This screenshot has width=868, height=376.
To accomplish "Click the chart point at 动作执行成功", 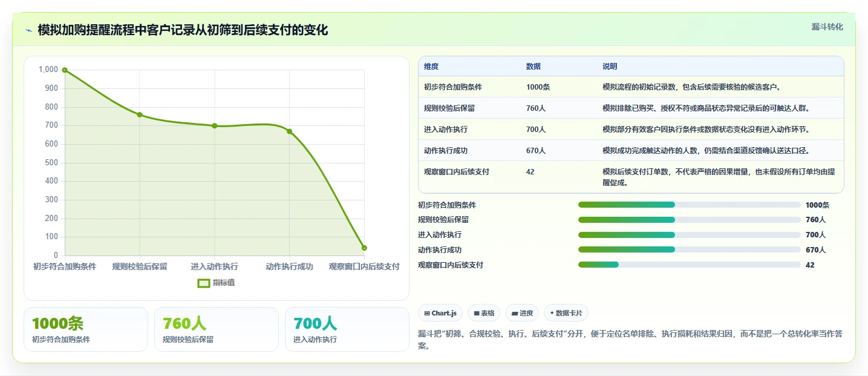I will pos(290,131).
